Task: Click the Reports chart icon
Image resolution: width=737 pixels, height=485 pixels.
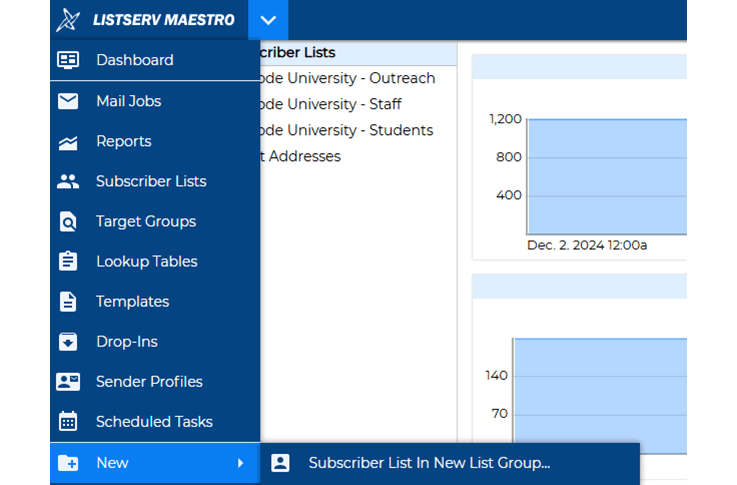Action: pyautogui.click(x=68, y=142)
